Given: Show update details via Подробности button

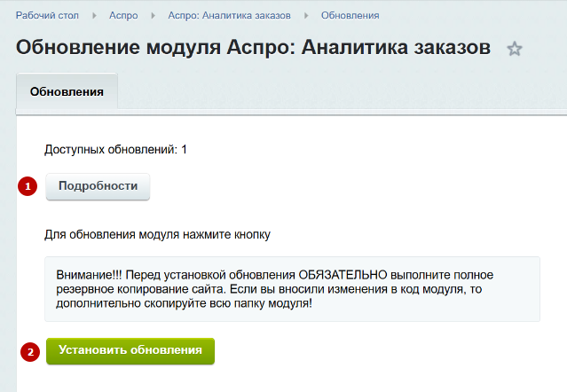Looking at the screenshot, I should 98,186.
